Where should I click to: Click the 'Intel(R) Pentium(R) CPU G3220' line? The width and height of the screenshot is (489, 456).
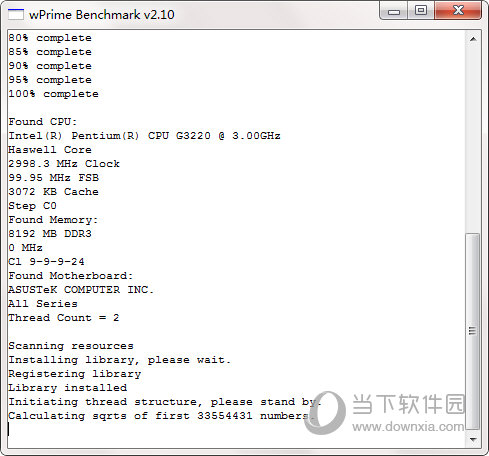(144, 136)
